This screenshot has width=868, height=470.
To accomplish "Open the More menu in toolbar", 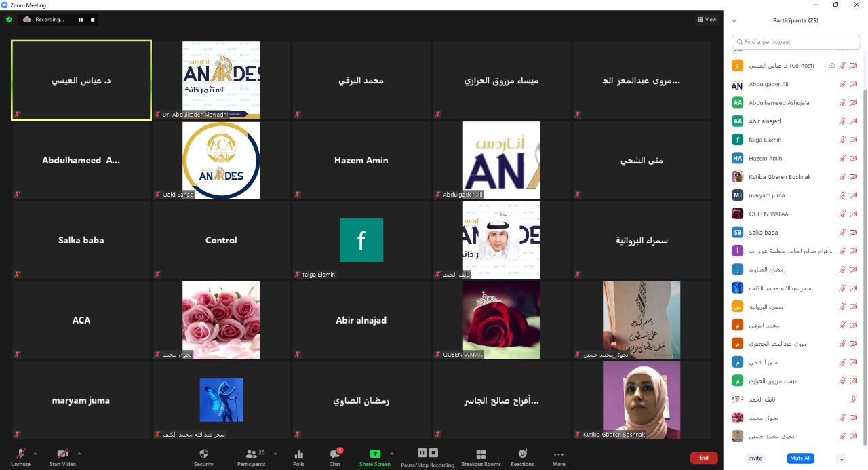I will click(558, 457).
